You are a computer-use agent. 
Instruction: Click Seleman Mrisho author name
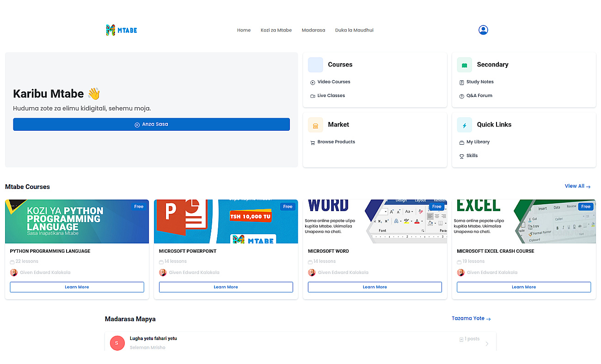point(147,347)
